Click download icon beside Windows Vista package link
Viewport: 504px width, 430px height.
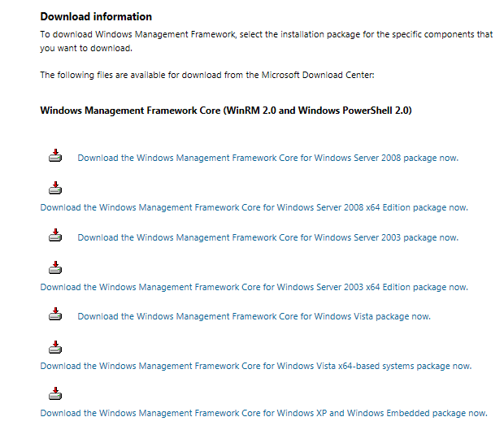55,315
